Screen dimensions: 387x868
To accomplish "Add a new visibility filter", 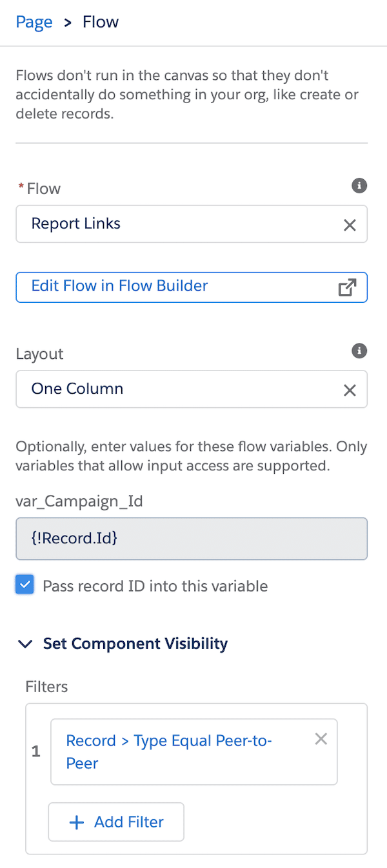I will 116,822.
